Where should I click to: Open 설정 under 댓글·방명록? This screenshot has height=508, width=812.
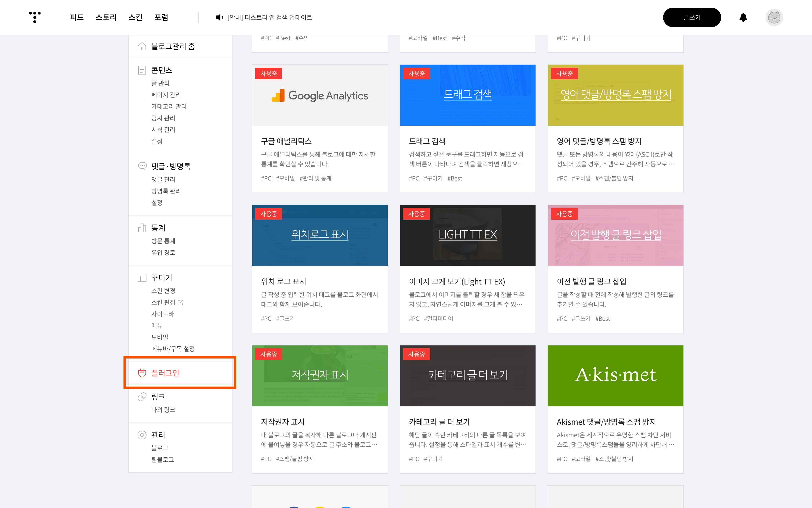[x=157, y=203]
